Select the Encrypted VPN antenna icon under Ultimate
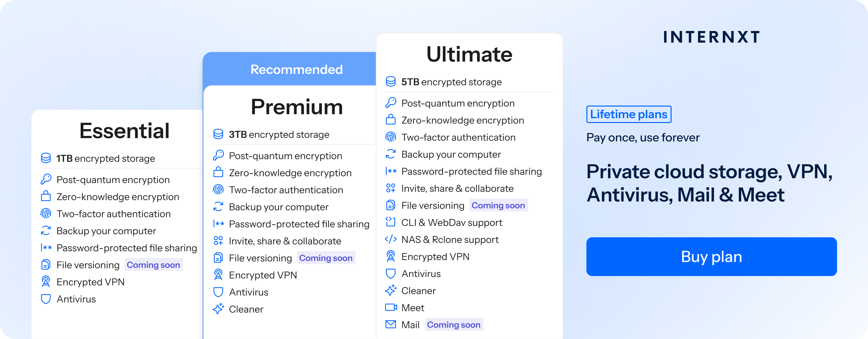 (x=391, y=256)
